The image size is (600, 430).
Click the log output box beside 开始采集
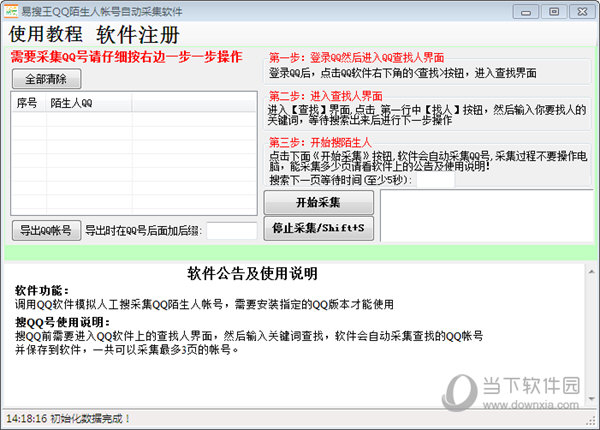[x=487, y=216]
